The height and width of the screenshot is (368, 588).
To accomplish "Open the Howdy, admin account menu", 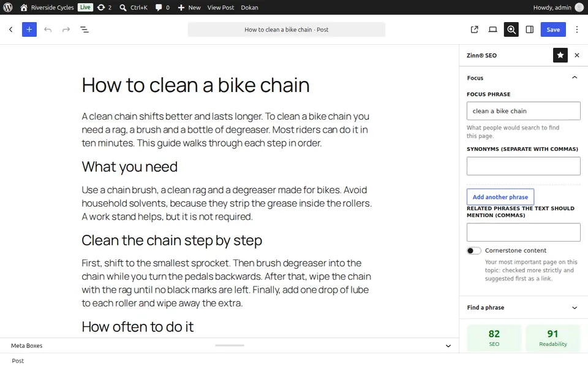I will (x=558, y=7).
